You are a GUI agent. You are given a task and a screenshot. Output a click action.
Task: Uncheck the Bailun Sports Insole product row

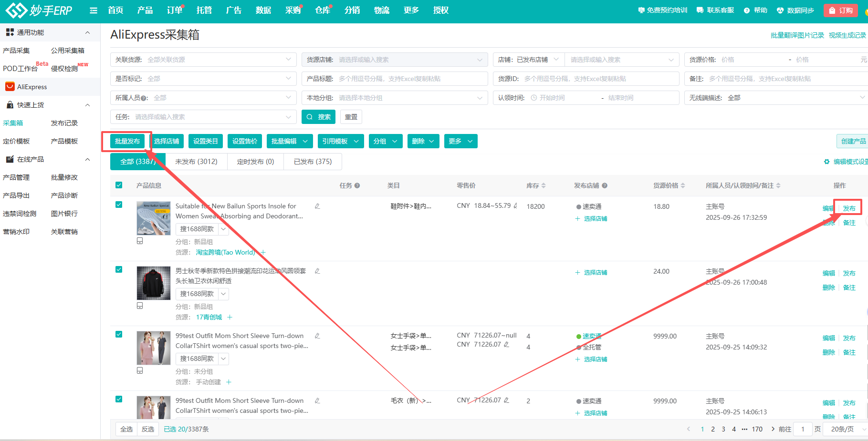click(119, 205)
